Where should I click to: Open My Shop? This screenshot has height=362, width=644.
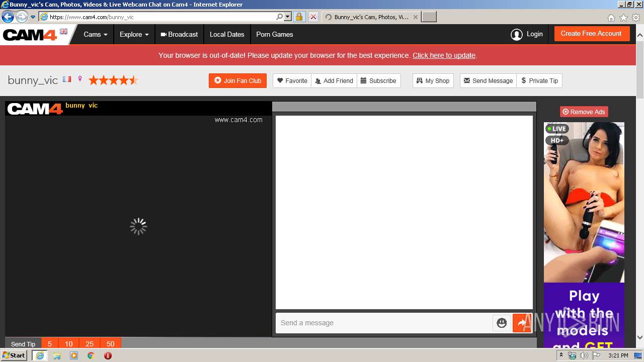coord(433,80)
